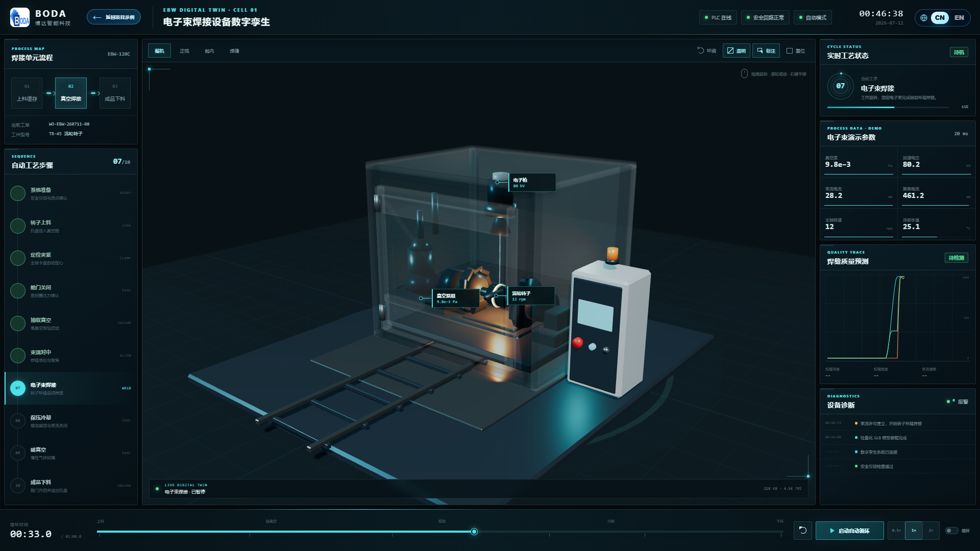Click the globe language icon
Screen dimensions: 980x551
(924, 18)
